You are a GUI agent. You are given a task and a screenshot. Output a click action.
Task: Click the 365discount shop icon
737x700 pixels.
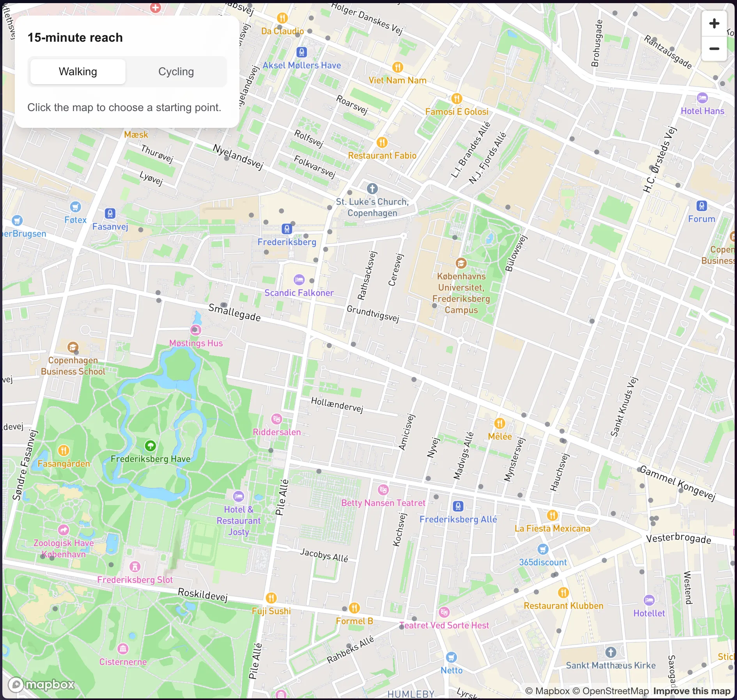coord(543,549)
